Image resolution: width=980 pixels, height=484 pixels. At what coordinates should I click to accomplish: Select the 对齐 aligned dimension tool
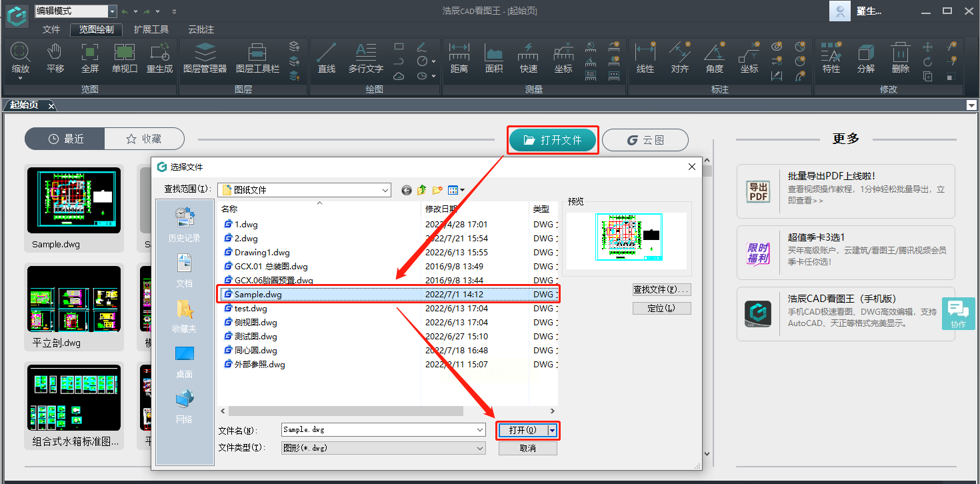coord(679,57)
